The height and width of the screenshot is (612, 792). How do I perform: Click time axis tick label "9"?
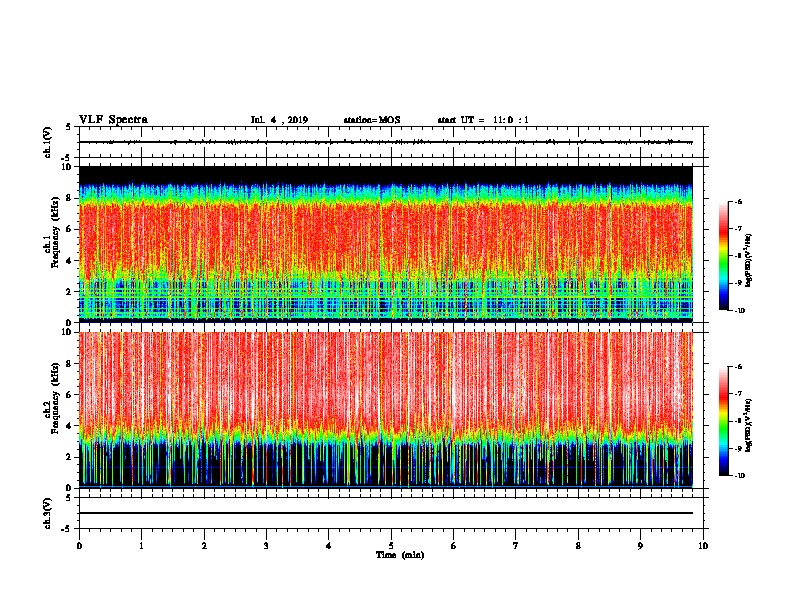(x=640, y=546)
